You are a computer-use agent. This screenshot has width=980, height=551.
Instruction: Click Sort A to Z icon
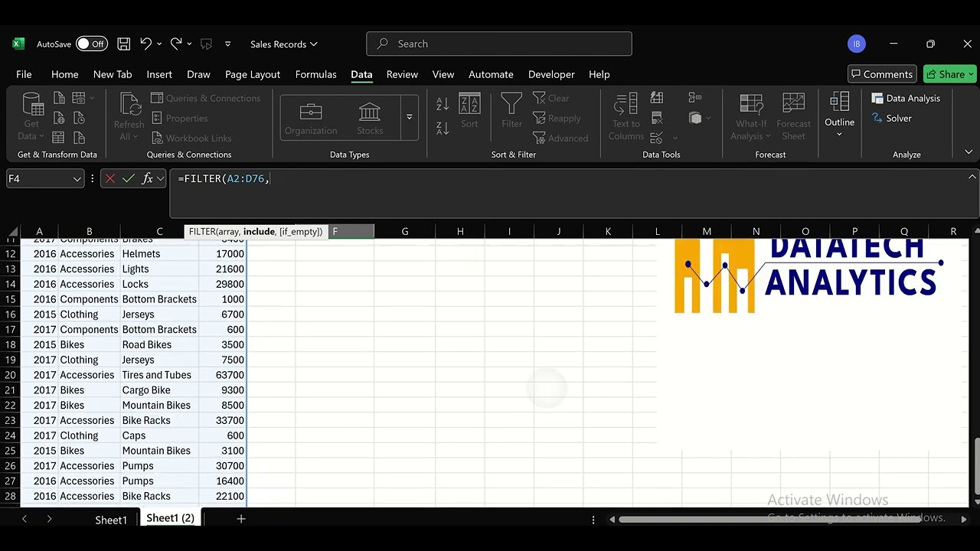443,103
